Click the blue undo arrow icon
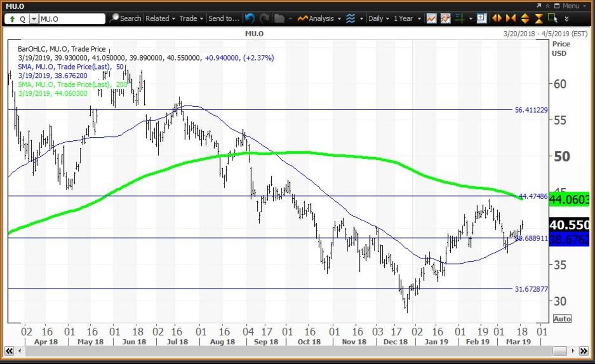595x364 pixels. click(250, 18)
